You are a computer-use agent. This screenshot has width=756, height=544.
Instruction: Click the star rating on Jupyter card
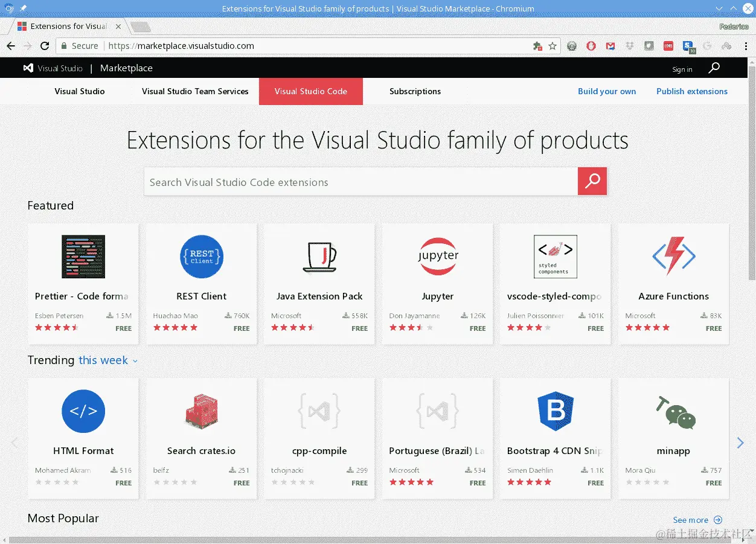coord(411,328)
